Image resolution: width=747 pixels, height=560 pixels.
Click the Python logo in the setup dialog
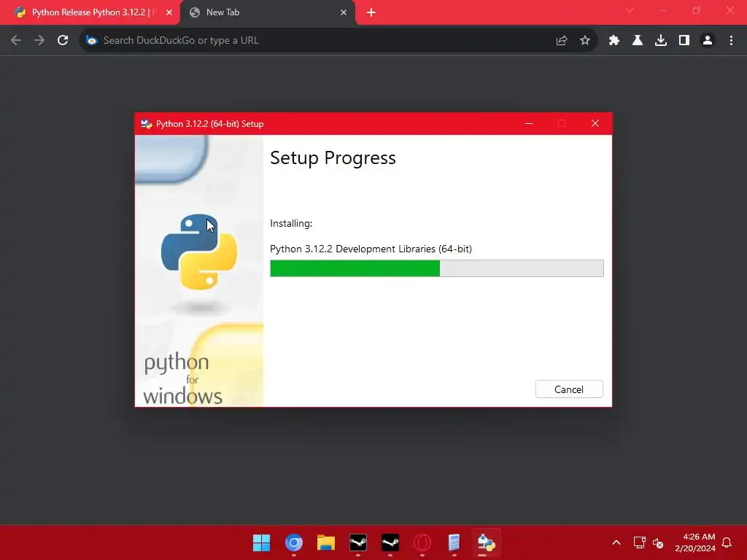[199, 252]
